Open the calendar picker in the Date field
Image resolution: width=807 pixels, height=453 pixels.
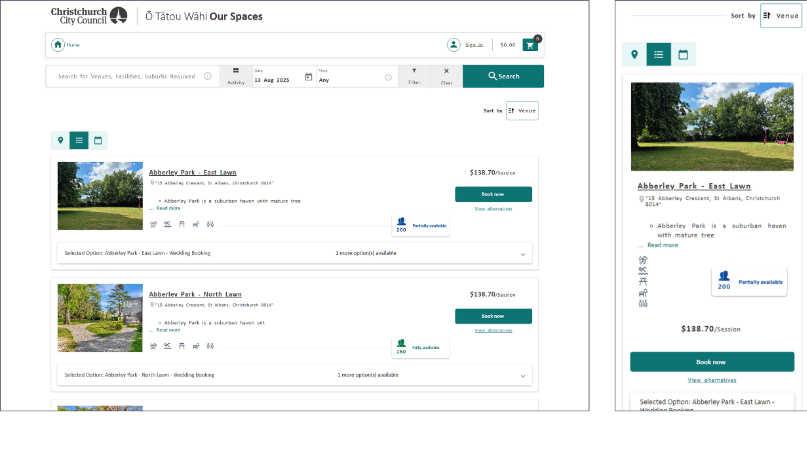308,77
